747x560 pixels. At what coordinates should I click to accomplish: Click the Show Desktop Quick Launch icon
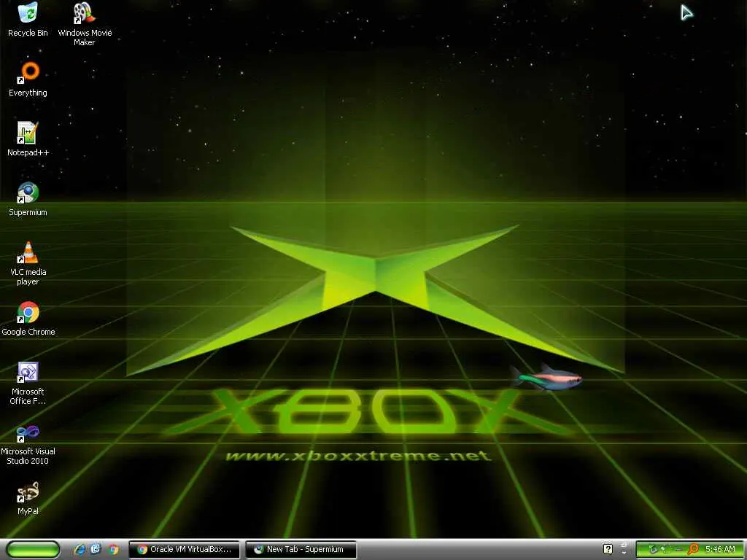96,550
